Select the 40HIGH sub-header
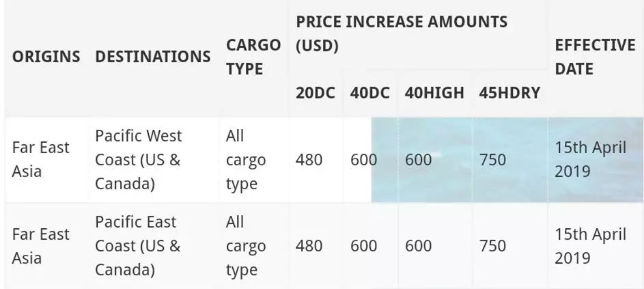This screenshot has width=644, height=289. tap(434, 93)
